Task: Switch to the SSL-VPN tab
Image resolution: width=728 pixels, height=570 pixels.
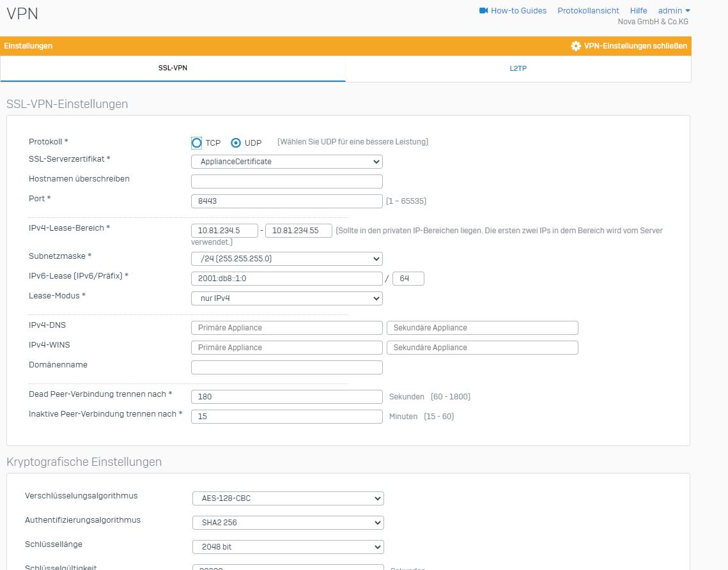Action: pos(173,68)
